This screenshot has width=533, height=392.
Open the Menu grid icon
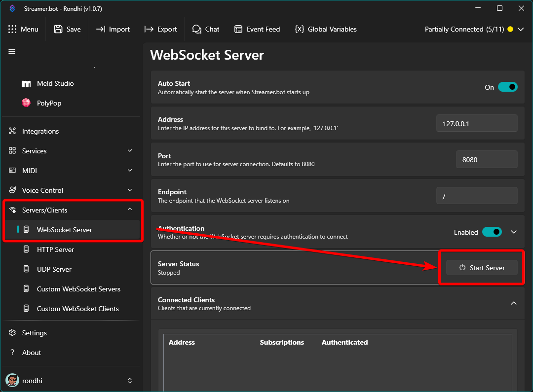tap(12, 29)
